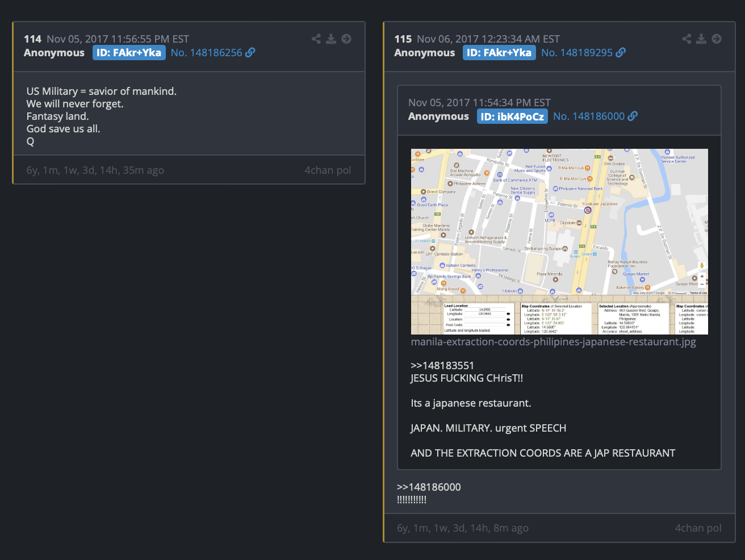This screenshot has height=560, width=745.
Task: Click Anonymous name on post 114
Action: coord(54,53)
